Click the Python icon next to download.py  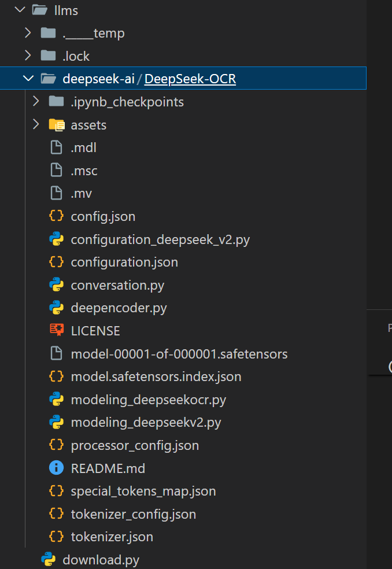point(48,560)
